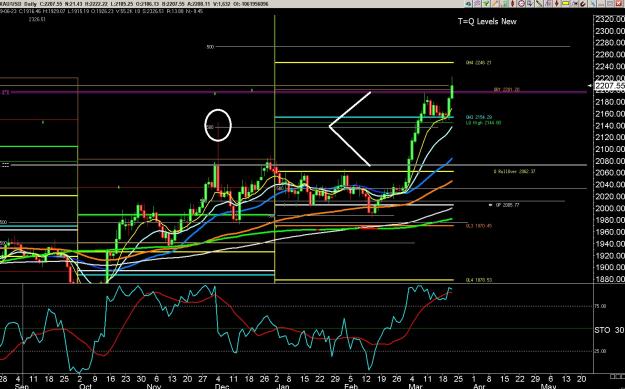Click the QP 2005.77 level label
Image resolution: width=625 pixels, height=389 pixels.
pos(507,205)
